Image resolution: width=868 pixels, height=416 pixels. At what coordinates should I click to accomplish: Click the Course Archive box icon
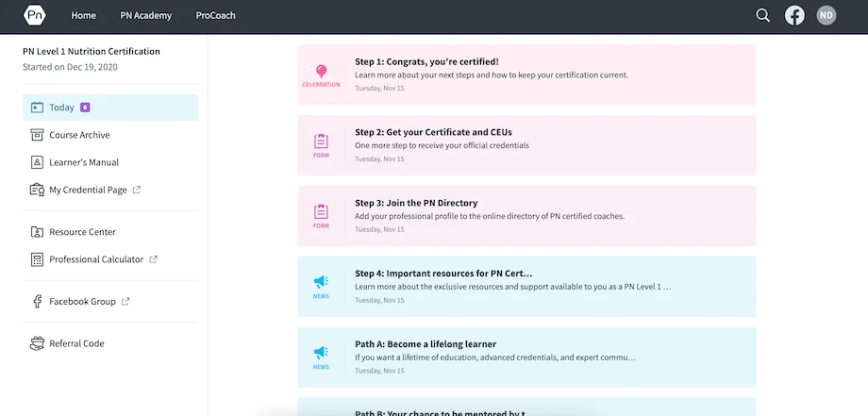click(37, 135)
